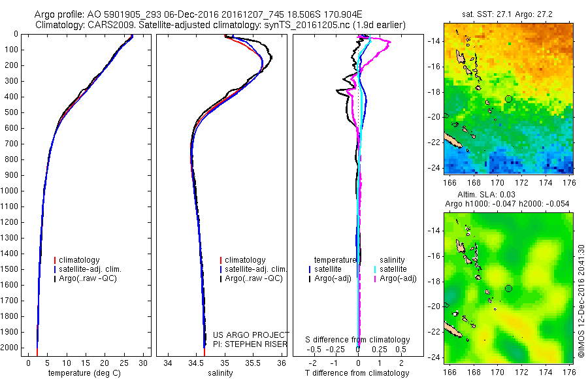Viewport: 588px width, 379px height.
Task: Click the black Argo(..raw -QC) swatch in temperature legend
Action: tap(55, 278)
